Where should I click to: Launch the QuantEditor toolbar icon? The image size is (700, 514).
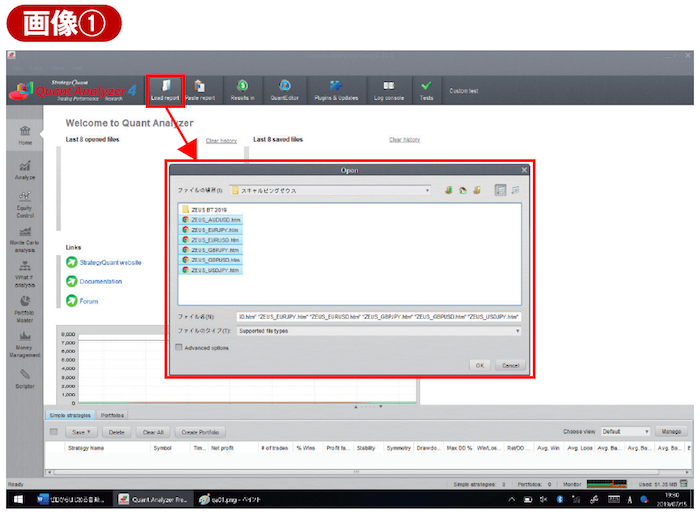pyautogui.click(x=284, y=90)
